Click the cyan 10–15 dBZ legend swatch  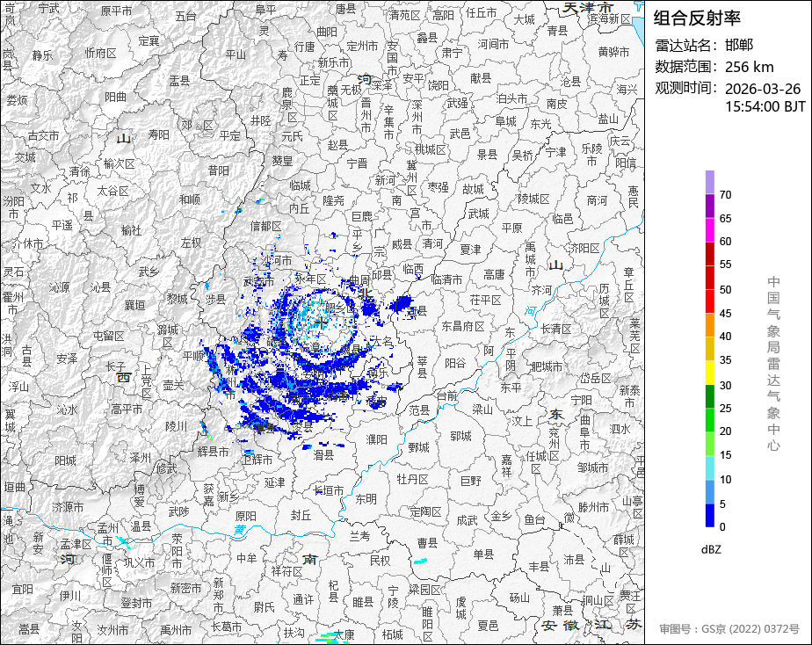coord(709,467)
